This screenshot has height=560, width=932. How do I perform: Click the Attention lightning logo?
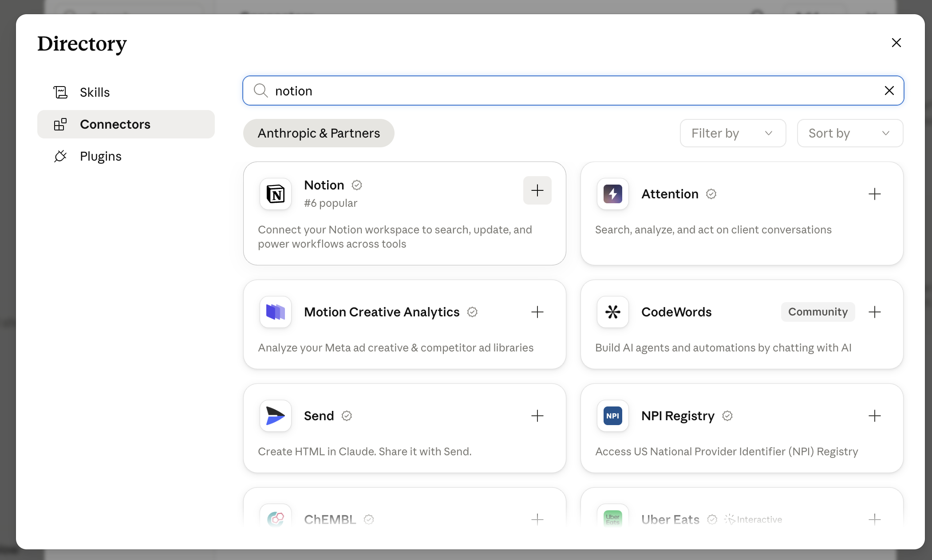point(613,194)
